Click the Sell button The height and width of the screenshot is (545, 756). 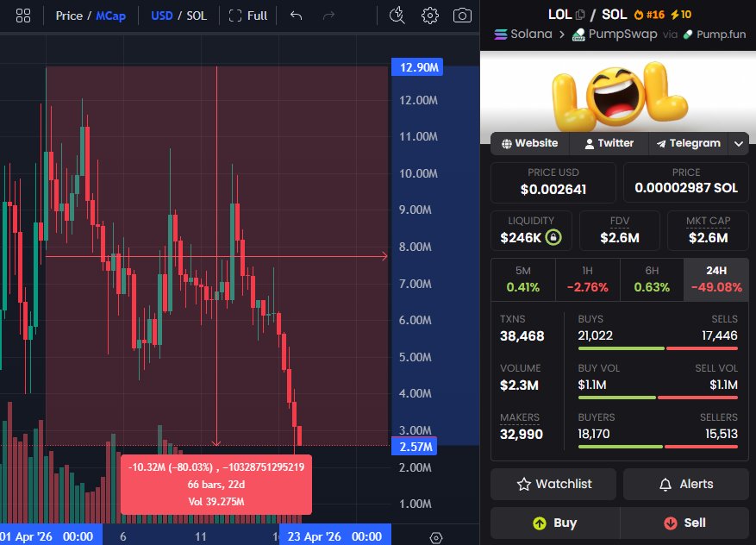pos(684,523)
